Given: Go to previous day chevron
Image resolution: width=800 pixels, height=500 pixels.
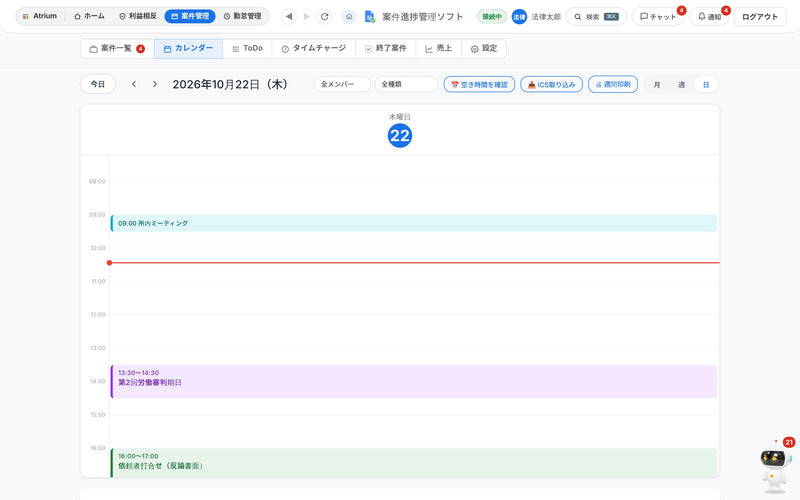Looking at the screenshot, I should pyautogui.click(x=134, y=84).
